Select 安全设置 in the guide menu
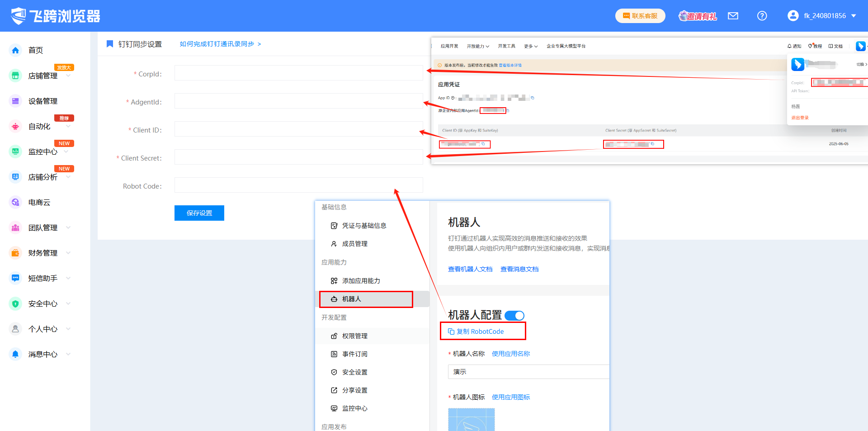The width and height of the screenshot is (868, 431). coord(355,372)
